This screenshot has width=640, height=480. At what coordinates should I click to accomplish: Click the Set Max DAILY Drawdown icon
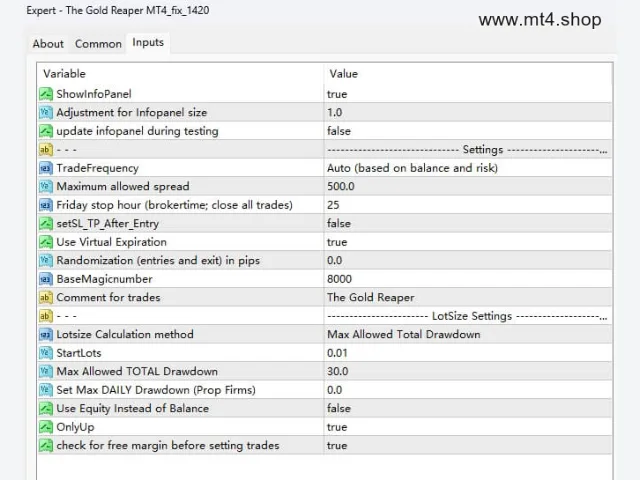tap(46, 390)
